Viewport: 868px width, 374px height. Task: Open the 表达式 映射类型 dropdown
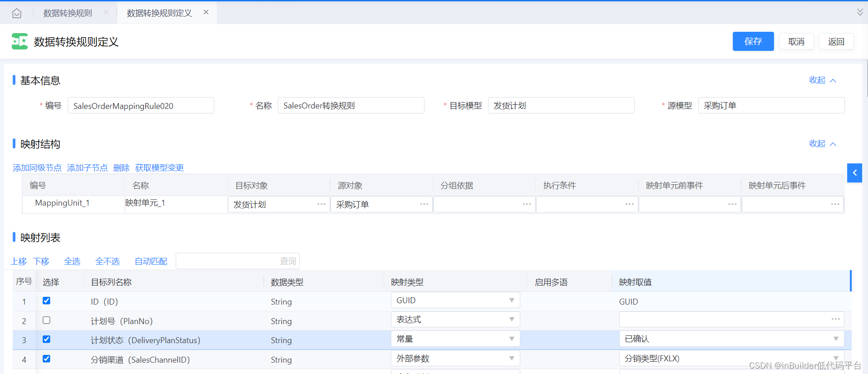click(455, 320)
